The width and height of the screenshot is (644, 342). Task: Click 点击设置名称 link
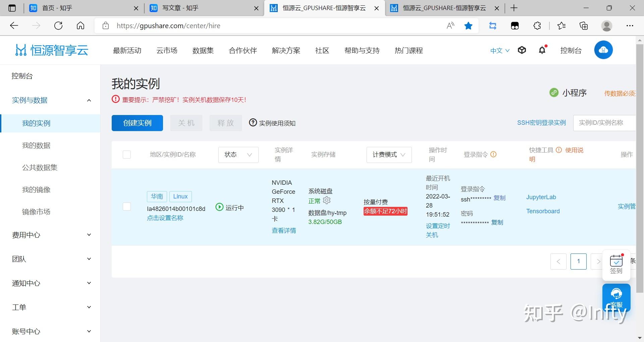[165, 218]
